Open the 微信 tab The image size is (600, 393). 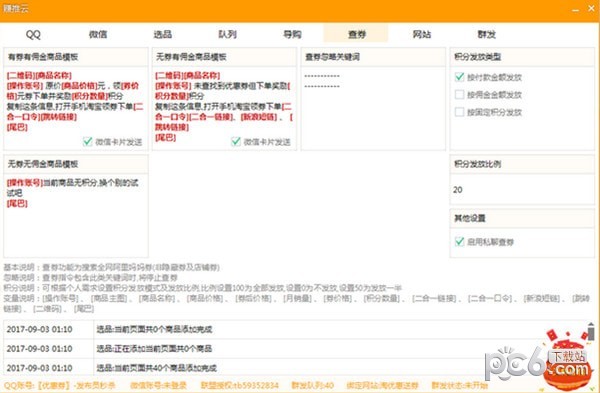tap(98, 34)
